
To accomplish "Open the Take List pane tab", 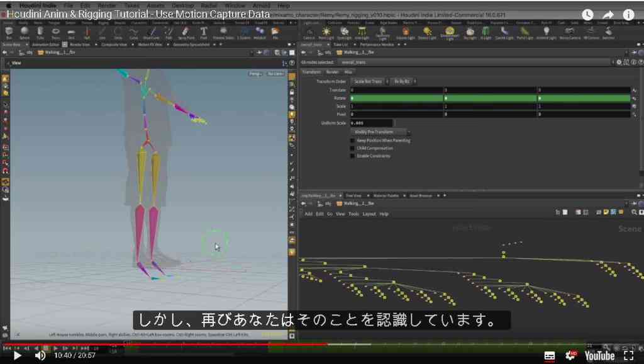I will [340, 45].
